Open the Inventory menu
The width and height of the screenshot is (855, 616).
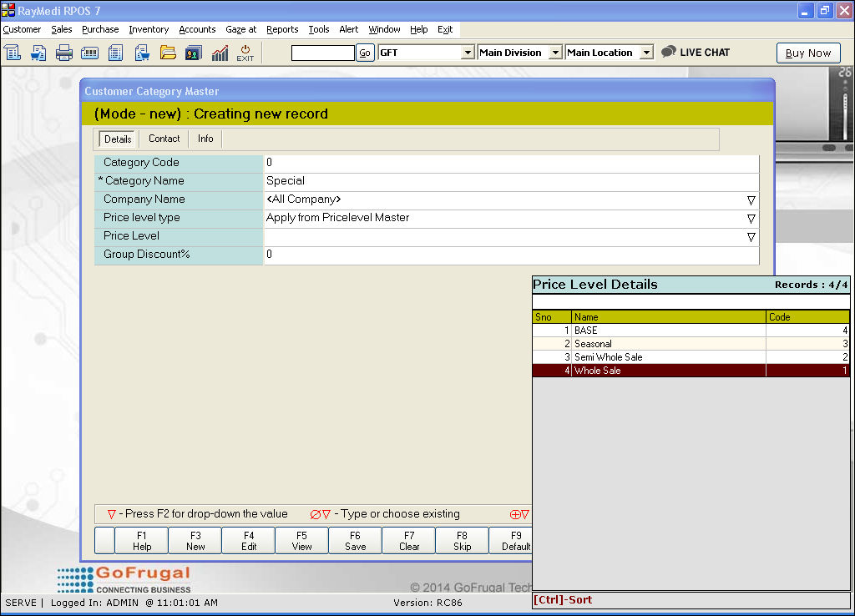149,29
